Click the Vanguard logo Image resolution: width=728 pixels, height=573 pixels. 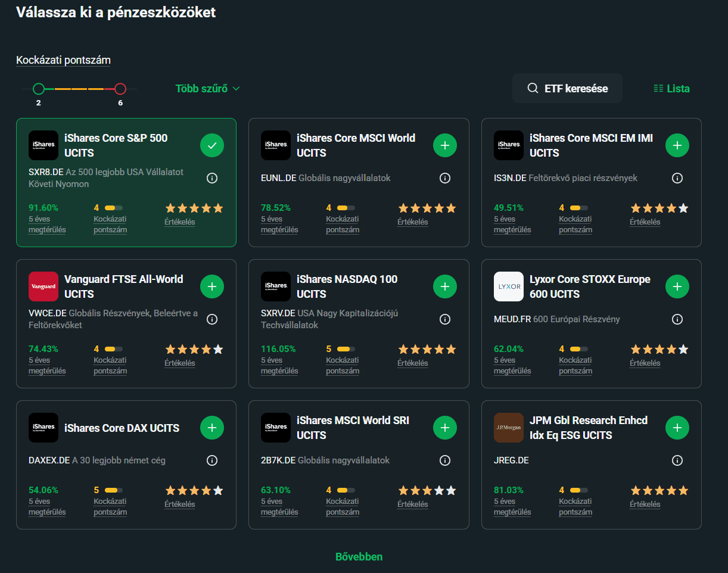pyautogui.click(x=43, y=286)
